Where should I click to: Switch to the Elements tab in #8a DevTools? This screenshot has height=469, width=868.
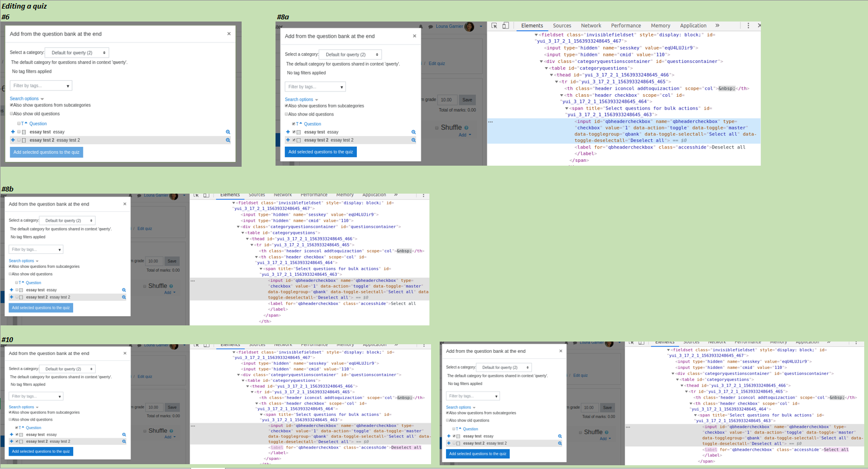point(532,25)
